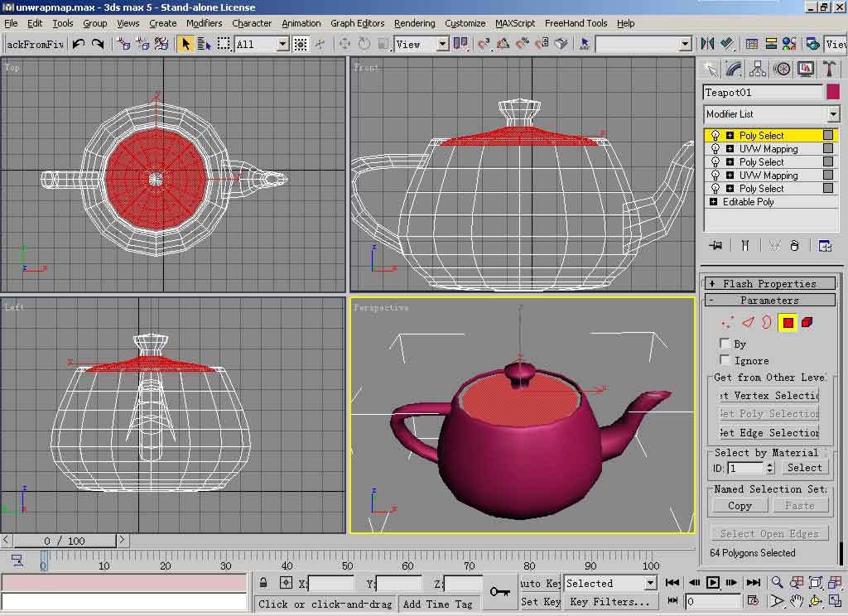Switch to the Motion panel wheel icon
The image size is (848, 616).
pyautogui.click(x=781, y=69)
